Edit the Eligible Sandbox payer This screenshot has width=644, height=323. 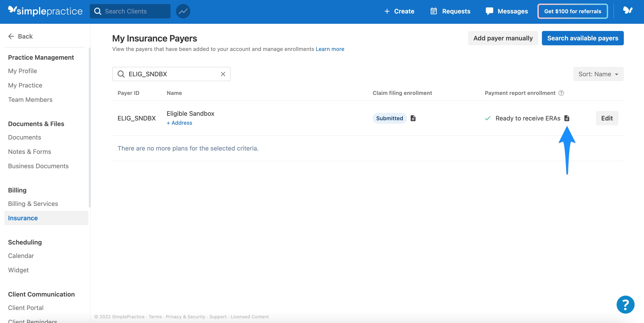tap(607, 118)
